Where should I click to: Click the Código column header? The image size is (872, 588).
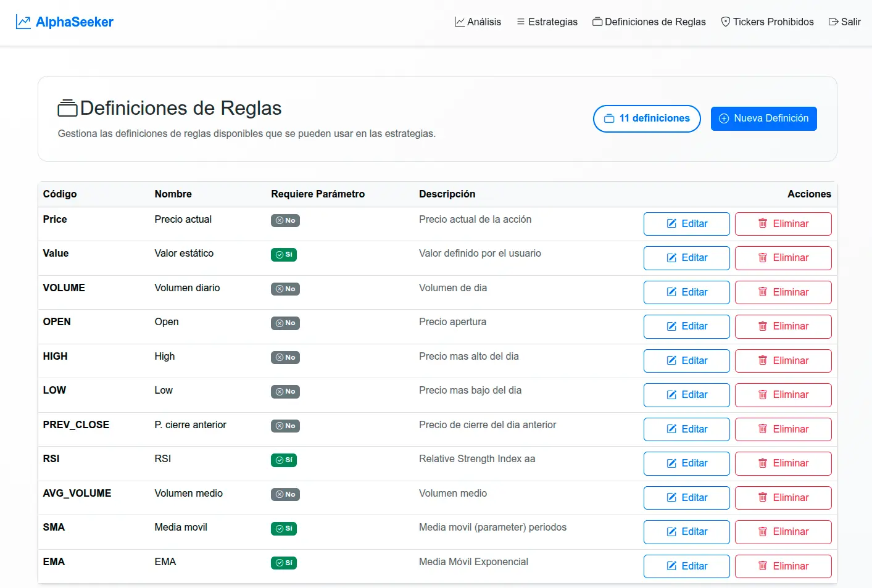coord(60,194)
